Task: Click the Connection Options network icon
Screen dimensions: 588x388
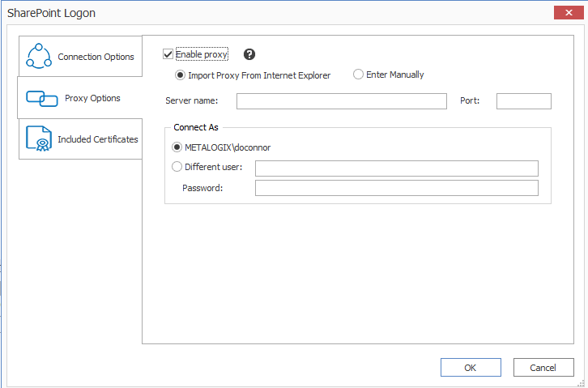Action: [39, 56]
